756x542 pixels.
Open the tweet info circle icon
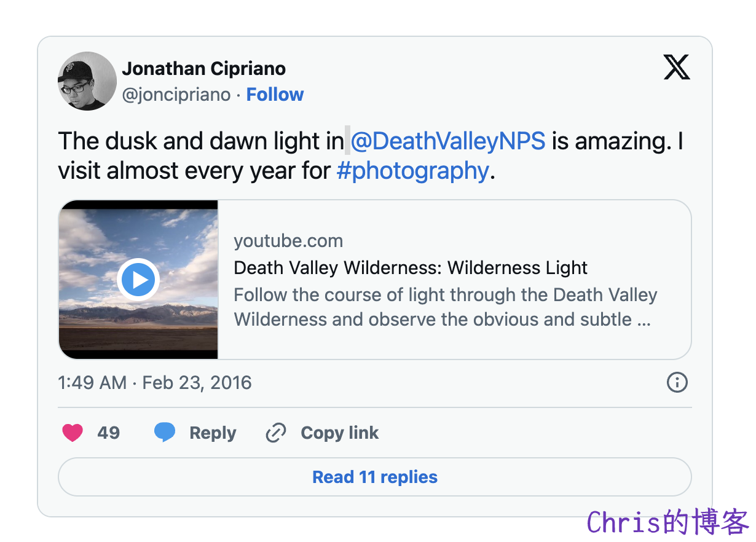pyautogui.click(x=677, y=382)
